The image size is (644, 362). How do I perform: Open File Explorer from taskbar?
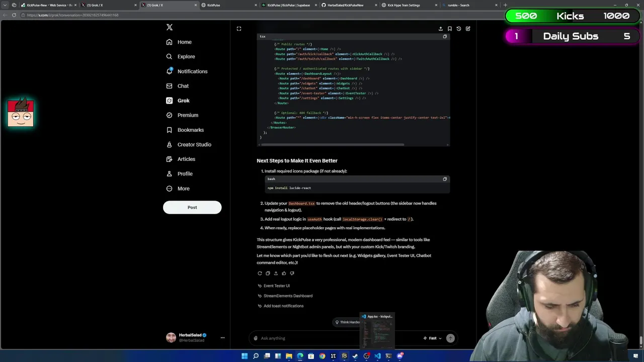[289, 356]
